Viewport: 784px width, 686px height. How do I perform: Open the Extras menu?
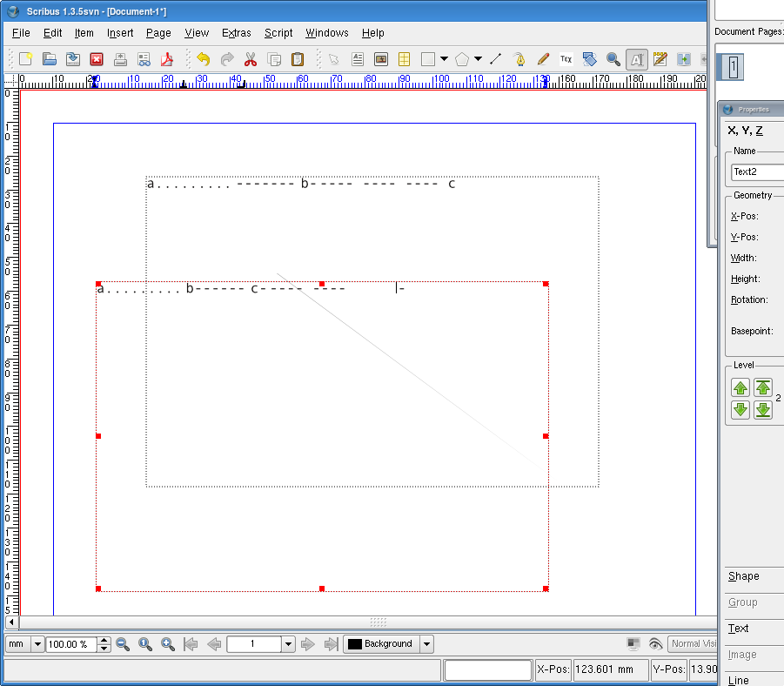click(x=236, y=33)
